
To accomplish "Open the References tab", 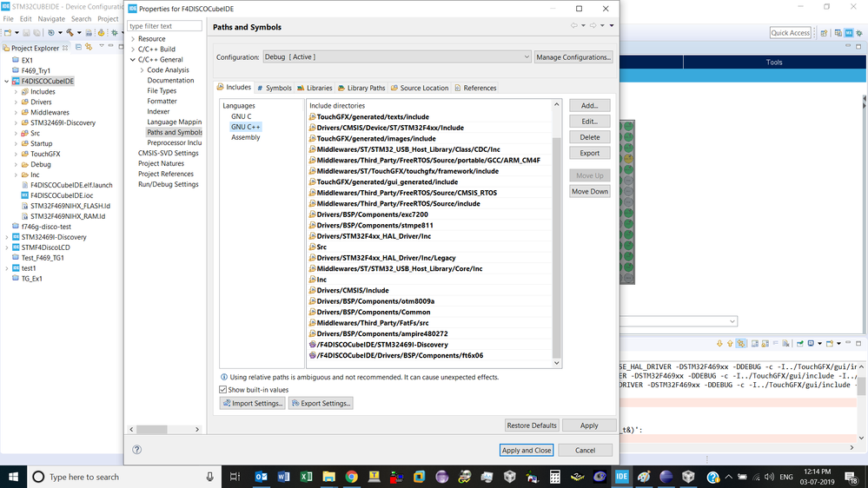I will pos(475,88).
